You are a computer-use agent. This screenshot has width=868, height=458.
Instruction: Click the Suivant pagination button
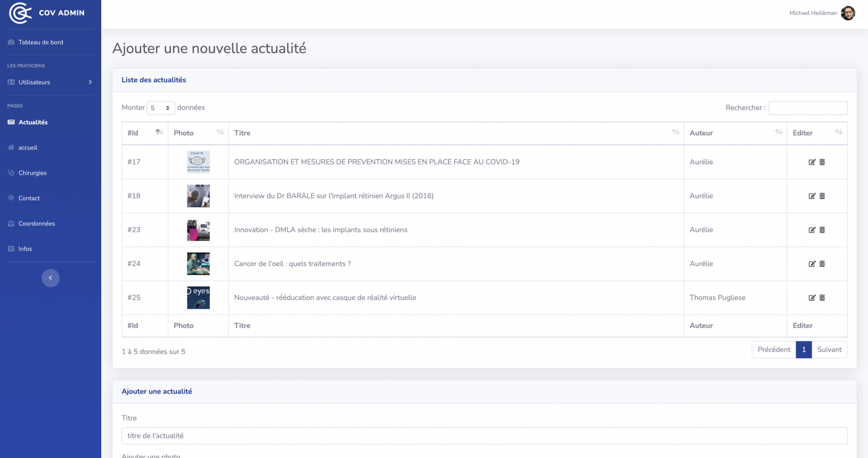pyautogui.click(x=829, y=349)
